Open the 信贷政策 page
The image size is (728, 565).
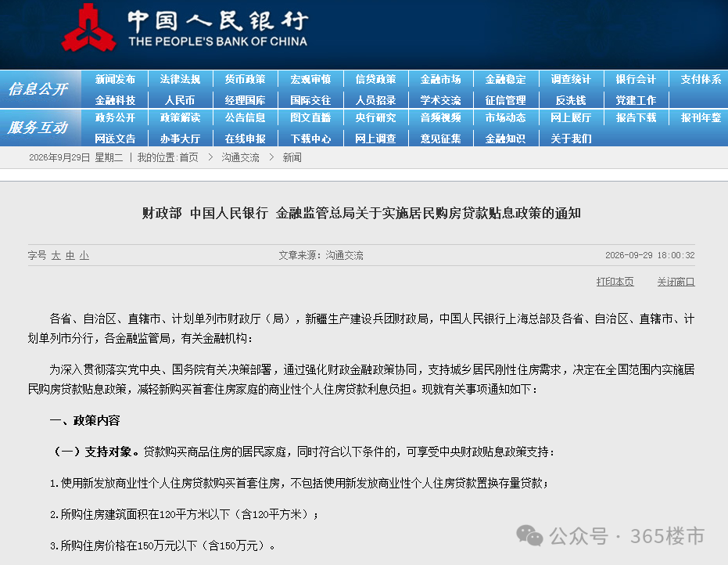pos(375,80)
